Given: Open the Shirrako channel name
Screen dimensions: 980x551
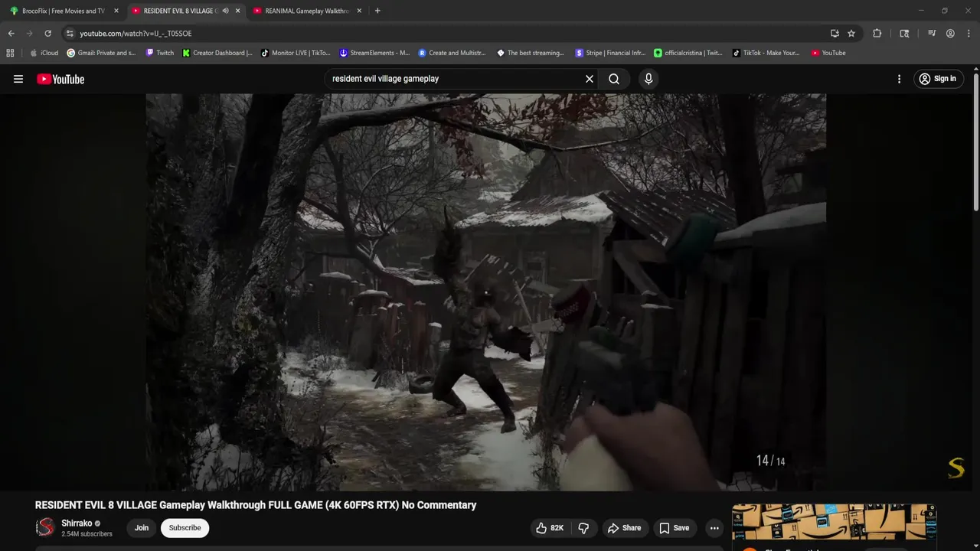Looking at the screenshot, I should click(x=76, y=523).
